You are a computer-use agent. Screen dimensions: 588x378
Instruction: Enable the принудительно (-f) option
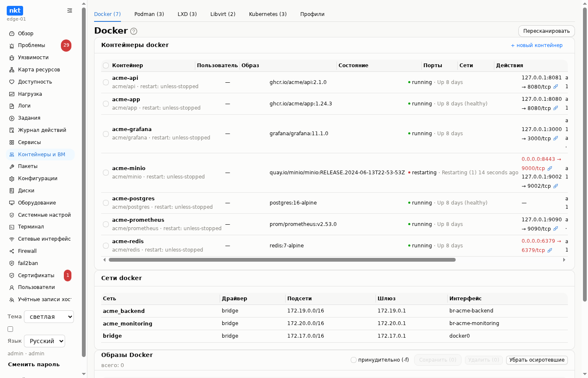coord(354,360)
